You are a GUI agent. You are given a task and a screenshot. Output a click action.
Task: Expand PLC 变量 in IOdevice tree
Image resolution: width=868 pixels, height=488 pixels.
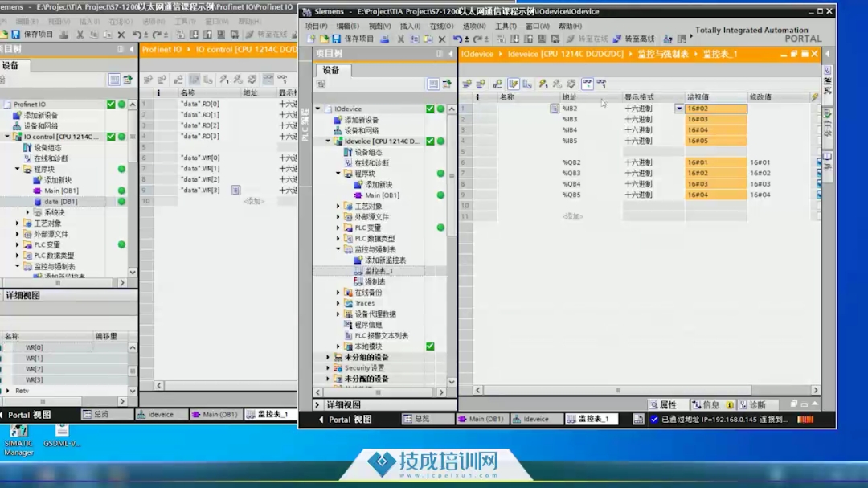pos(338,228)
